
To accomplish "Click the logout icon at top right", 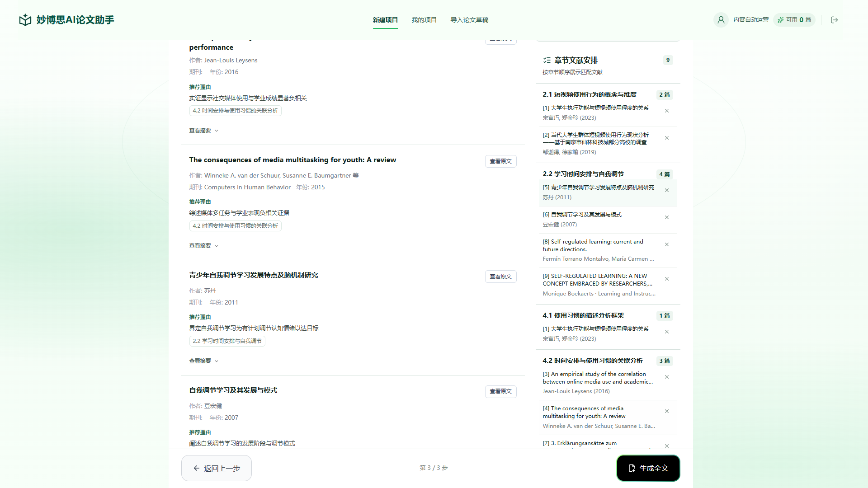I will [835, 20].
